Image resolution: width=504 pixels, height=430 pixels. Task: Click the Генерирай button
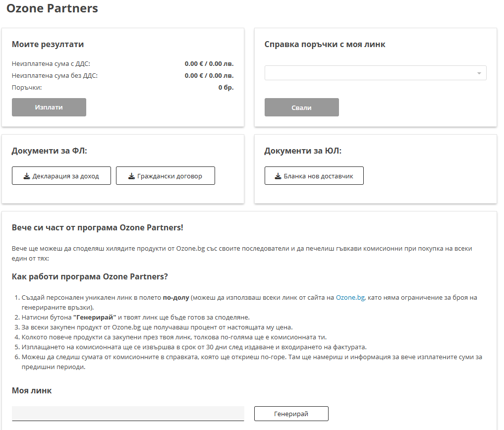(291, 414)
